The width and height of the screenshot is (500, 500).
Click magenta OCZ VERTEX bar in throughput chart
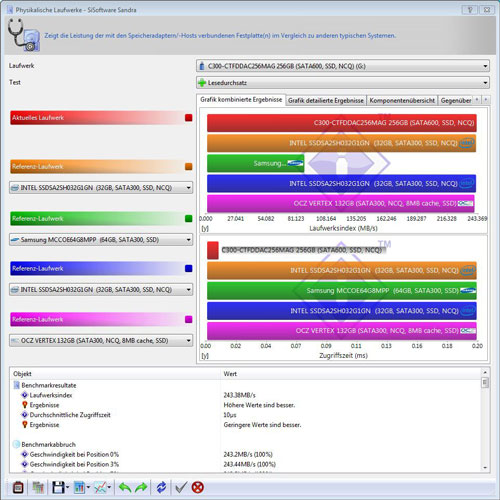(x=341, y=203)
